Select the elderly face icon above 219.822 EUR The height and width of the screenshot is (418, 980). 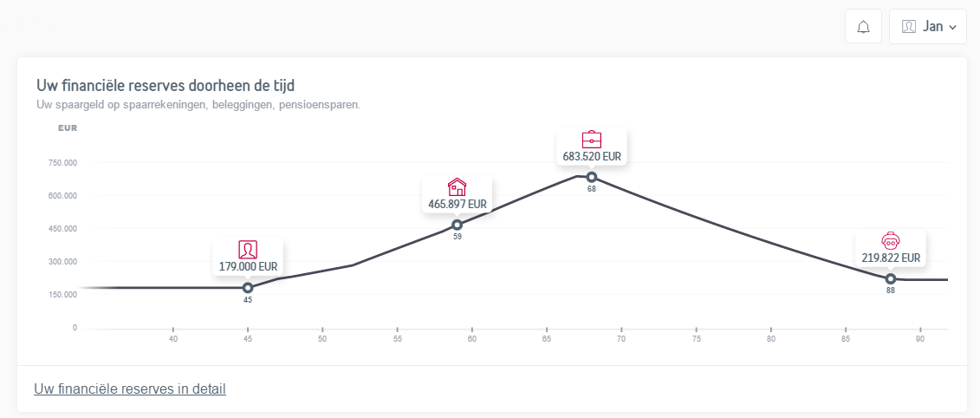click(x=890, y=240)
